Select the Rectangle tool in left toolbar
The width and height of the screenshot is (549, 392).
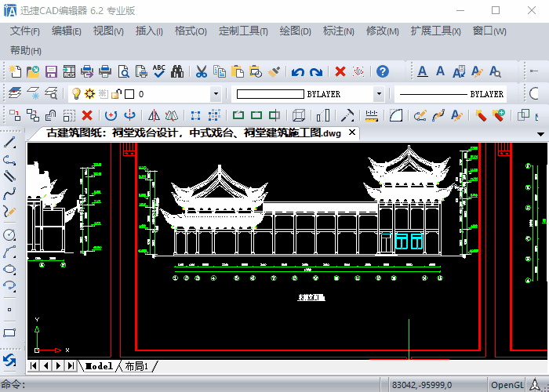(9, 332)
